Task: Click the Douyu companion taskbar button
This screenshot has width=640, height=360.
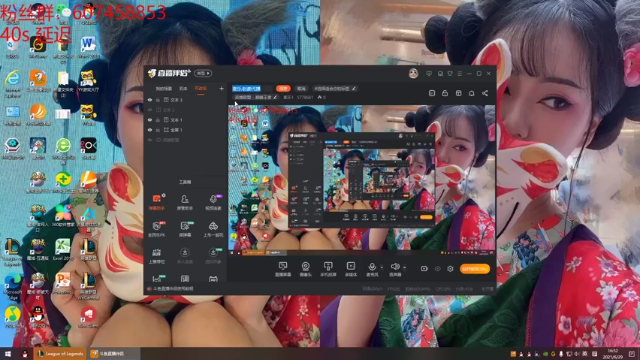Action: pos(113,354)
